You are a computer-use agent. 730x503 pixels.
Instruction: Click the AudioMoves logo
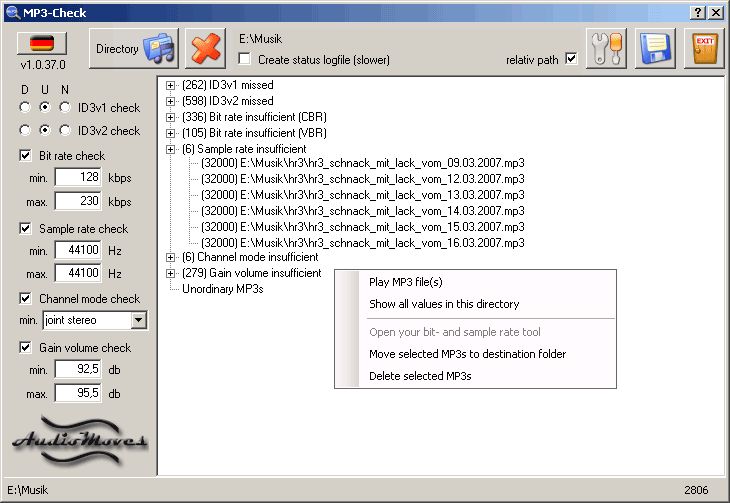pos(79,440)
